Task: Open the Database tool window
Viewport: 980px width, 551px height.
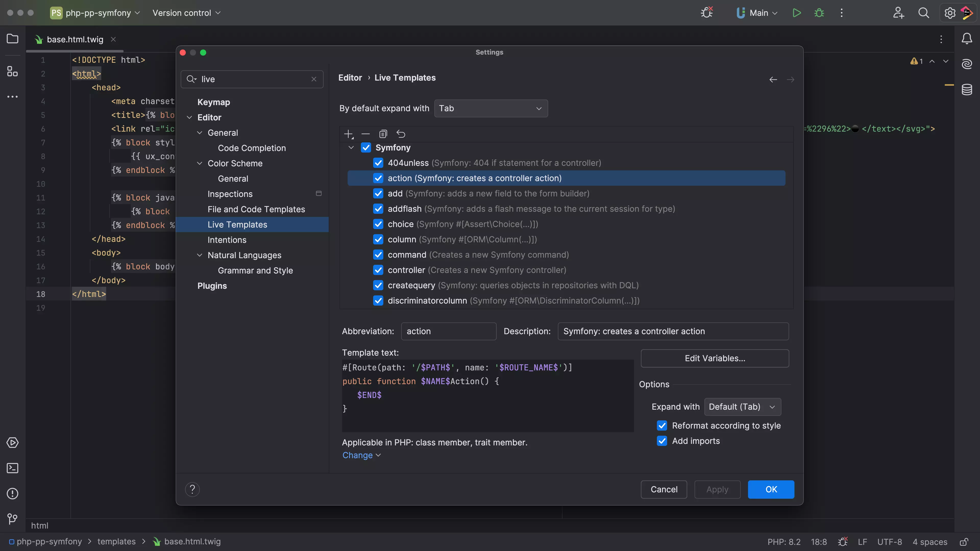Action: click(x=967, y=90)
